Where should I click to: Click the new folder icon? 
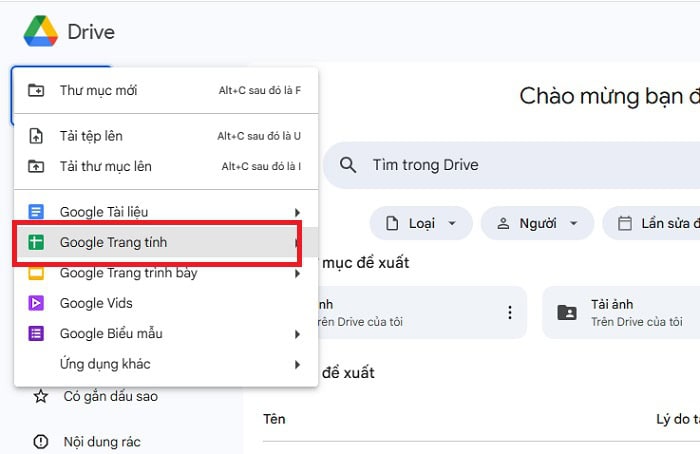point(37,91)
